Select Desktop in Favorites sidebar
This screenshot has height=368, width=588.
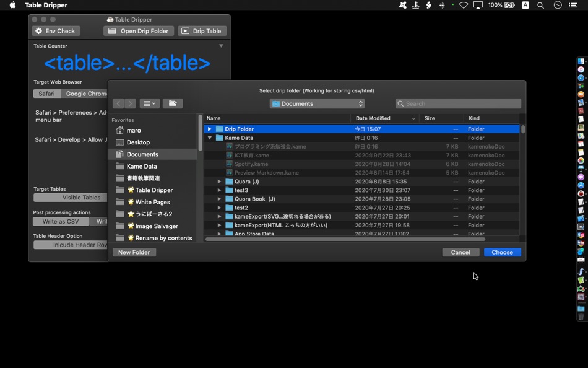point(154,142)
